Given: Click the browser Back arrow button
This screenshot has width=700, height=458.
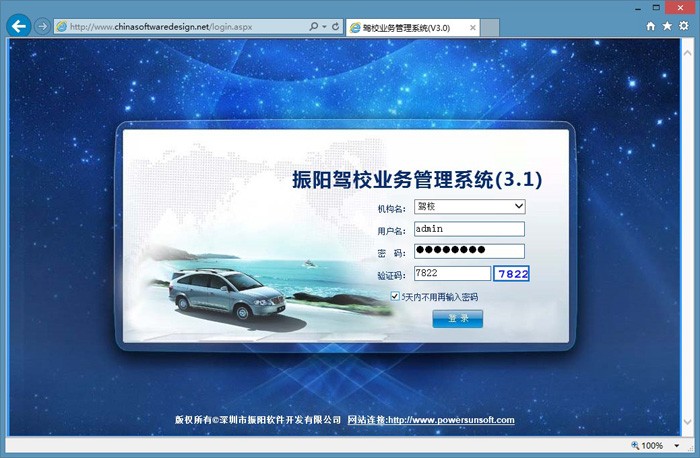Looking at the screenshot, I should tap(19, 26).
